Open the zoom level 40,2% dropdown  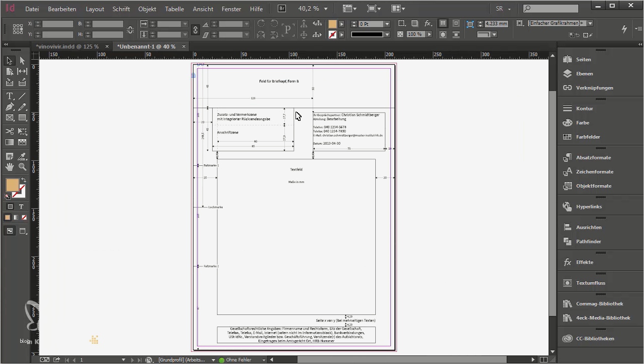click(x=326, y=9)
